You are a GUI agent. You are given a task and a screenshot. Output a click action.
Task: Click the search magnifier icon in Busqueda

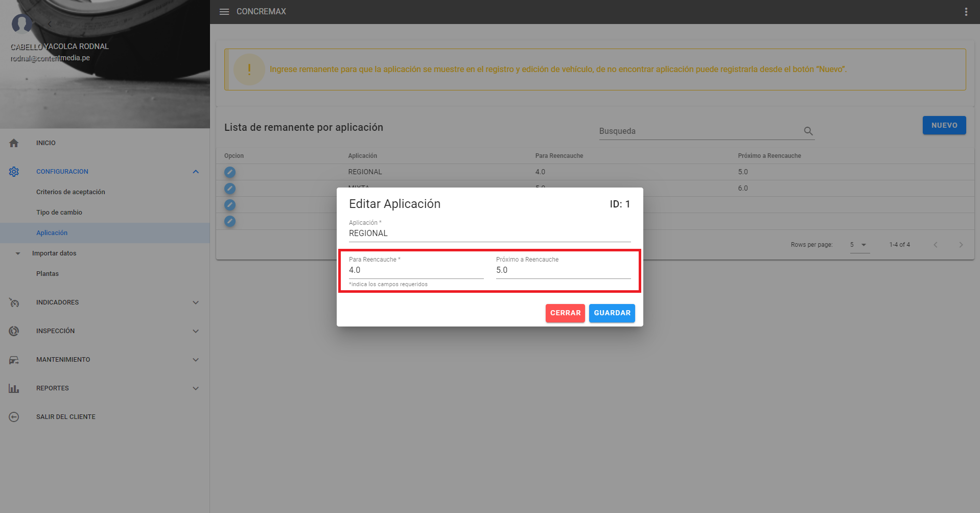tap(808, 131)
